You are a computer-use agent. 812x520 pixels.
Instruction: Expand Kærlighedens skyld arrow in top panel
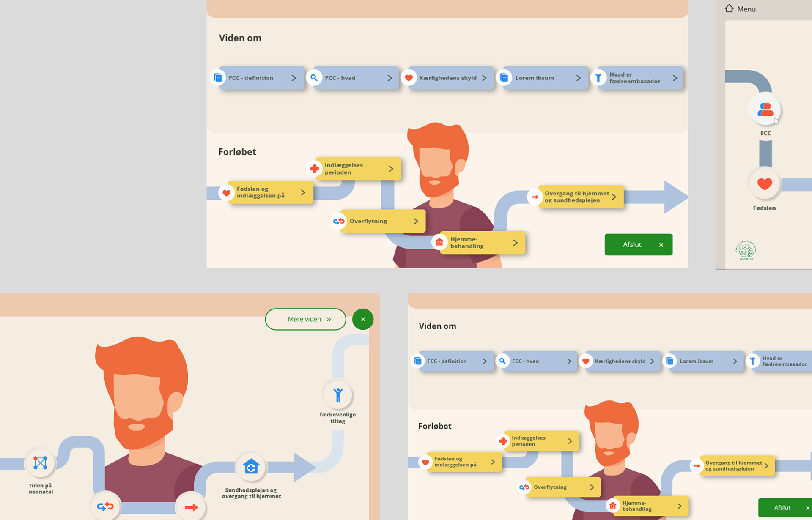[x=484, y=78]
